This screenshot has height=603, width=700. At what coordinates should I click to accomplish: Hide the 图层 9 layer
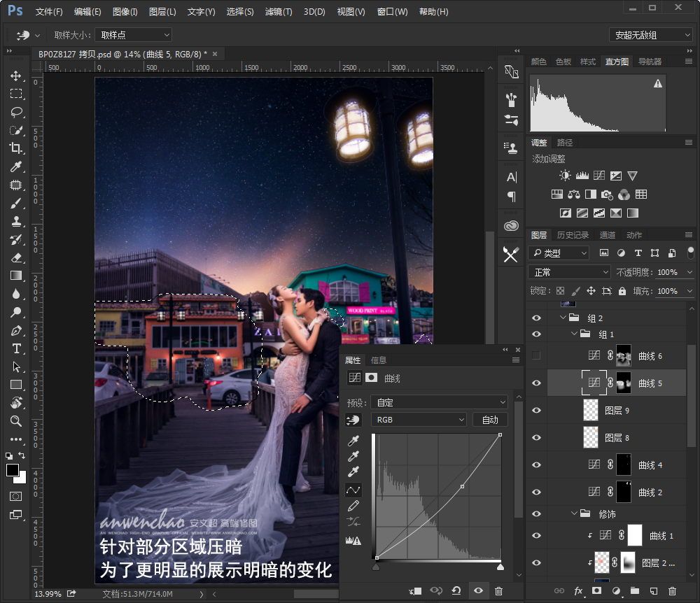[537, 411]
